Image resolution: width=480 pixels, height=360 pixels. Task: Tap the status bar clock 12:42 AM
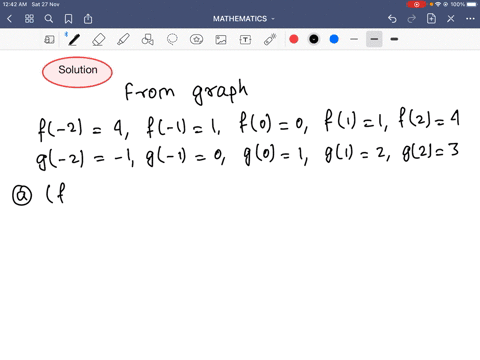pyautogui.click(x=14, y=4)
